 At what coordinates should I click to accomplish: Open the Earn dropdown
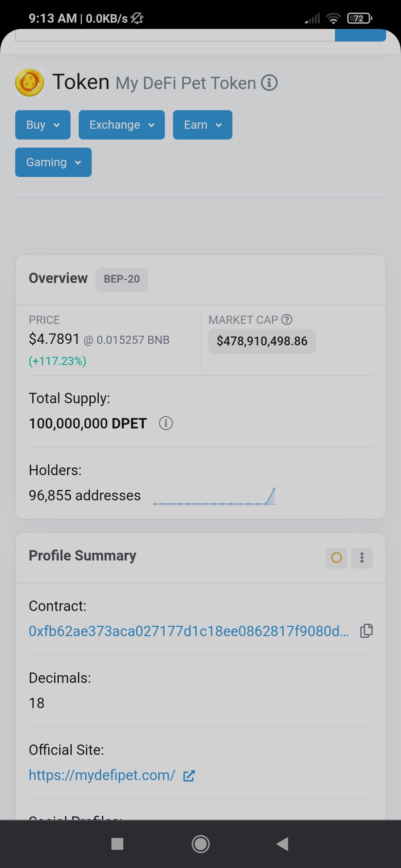[203, 125]
